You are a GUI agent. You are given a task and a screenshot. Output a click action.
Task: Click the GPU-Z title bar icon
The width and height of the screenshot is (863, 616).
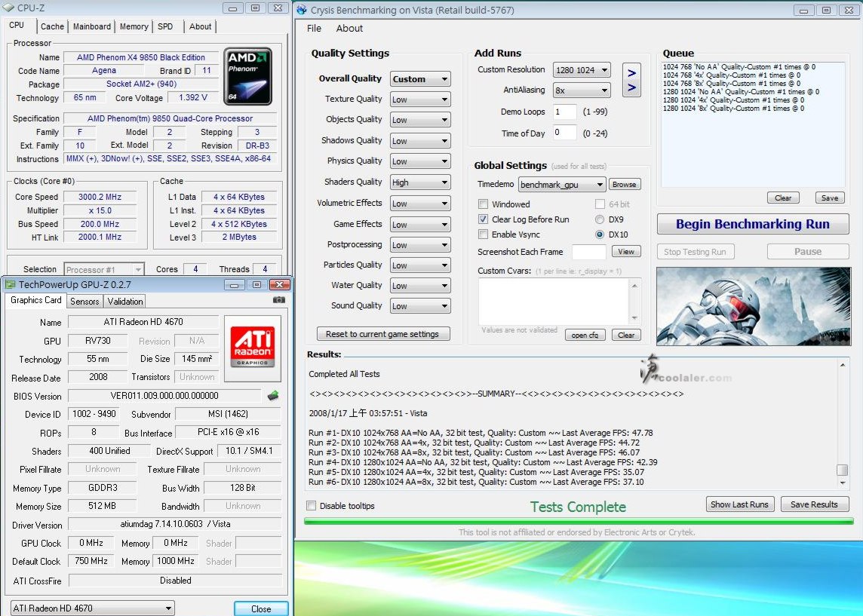tap(10, 284)
